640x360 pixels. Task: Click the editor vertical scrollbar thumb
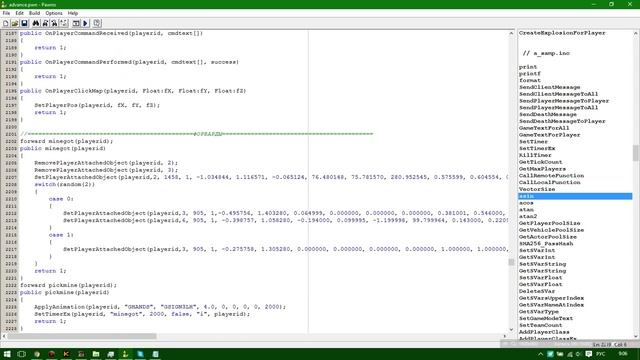point(511,262)
